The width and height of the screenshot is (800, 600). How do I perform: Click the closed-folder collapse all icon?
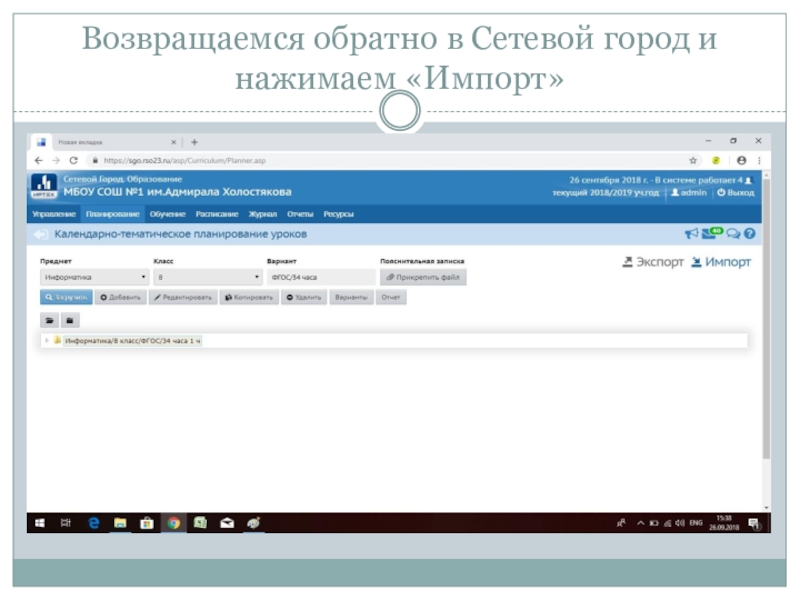pyautogui.click(x=69, y=320)
